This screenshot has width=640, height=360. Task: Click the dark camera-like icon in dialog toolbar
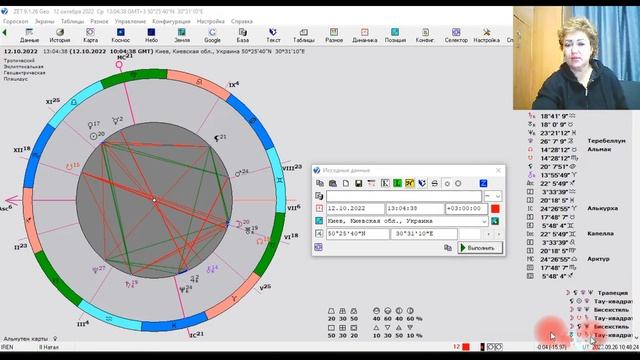[333, 183]
